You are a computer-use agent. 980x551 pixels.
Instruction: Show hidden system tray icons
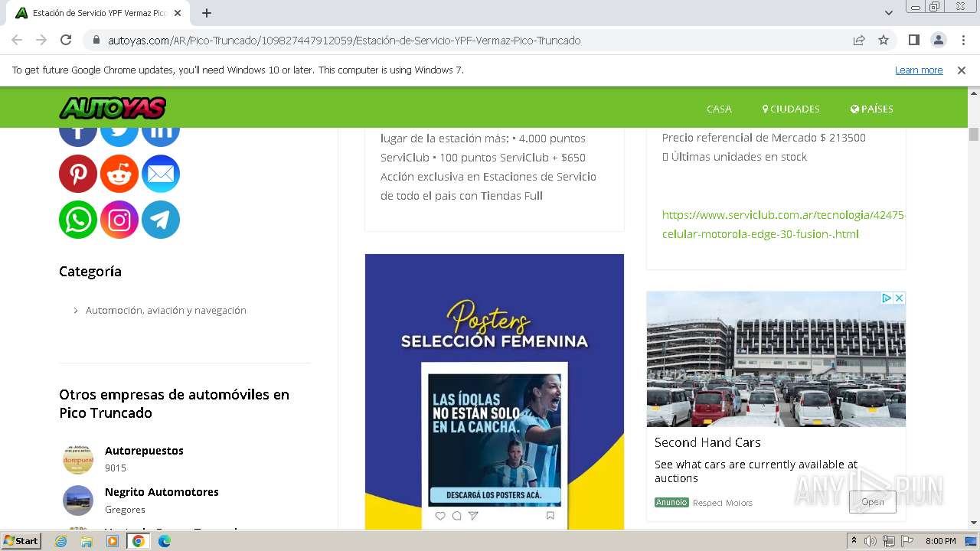(854, 541)
